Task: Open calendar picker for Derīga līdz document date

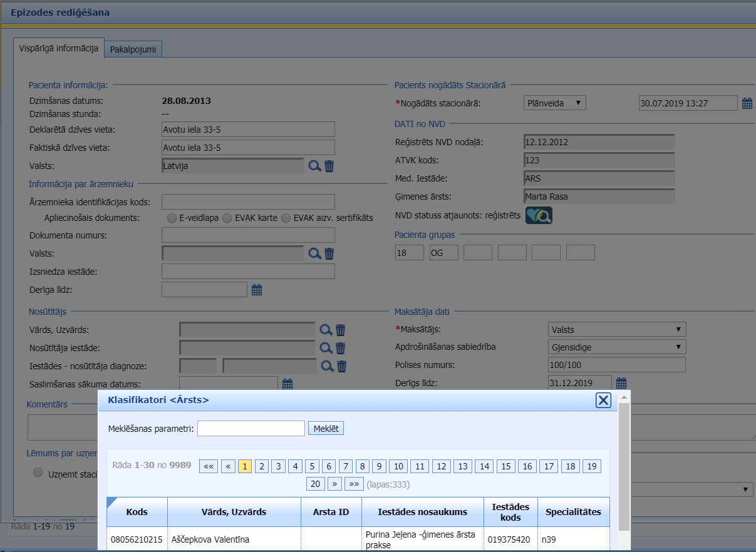Action: [257, 289]
